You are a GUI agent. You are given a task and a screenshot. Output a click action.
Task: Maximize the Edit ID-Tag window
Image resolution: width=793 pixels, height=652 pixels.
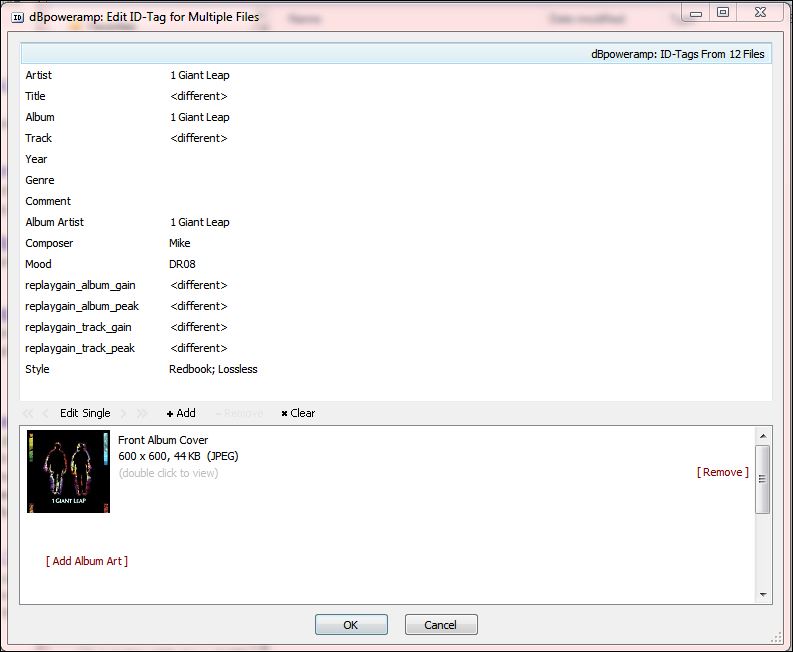(723, 12)
